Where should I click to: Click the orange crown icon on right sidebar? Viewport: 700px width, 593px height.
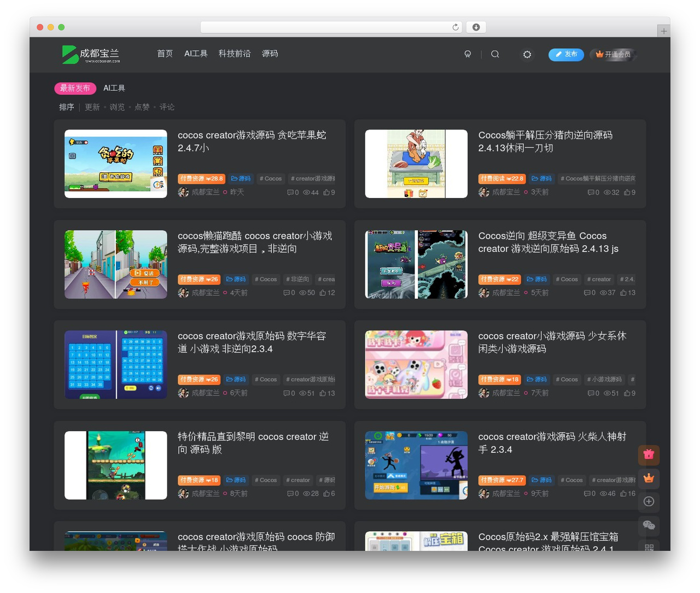[x=649, y=478]
